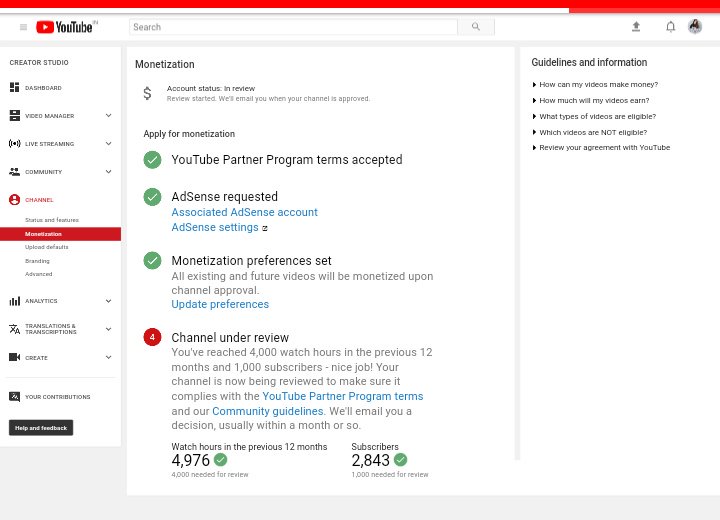Open the hamburger guide menu

coord(23,27)
